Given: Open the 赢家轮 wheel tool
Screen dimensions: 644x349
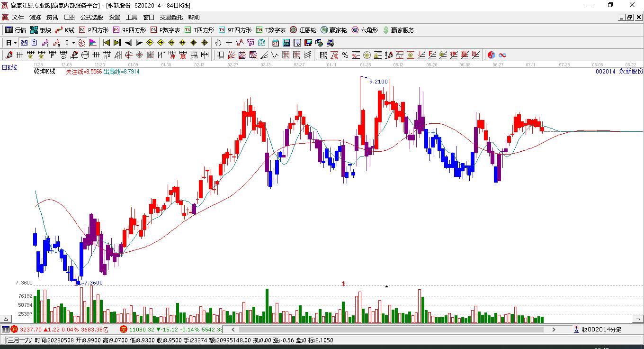Looking at the screenshot, I should pos(334,30).
